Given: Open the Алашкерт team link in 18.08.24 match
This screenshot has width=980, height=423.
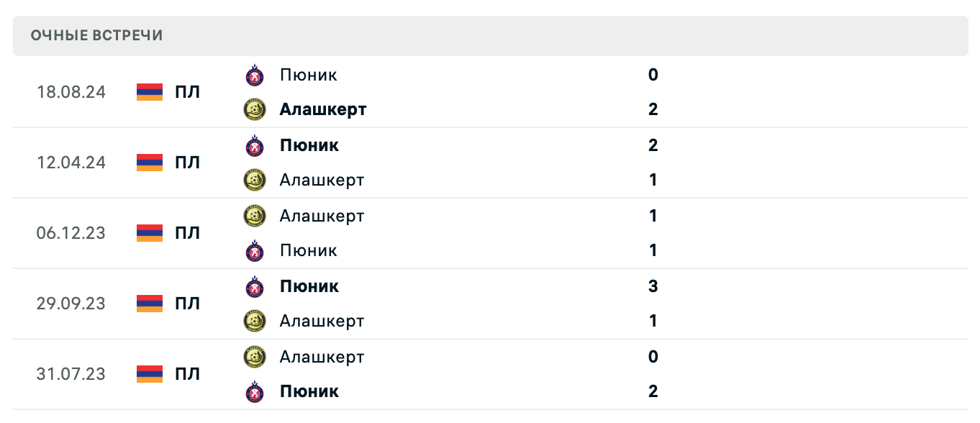Looking at the screenshot, I should [x=323, y=109].
